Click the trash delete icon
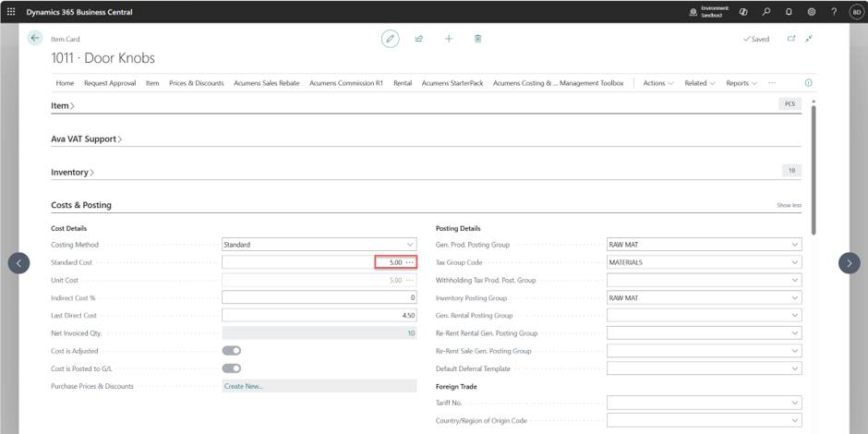The width and height of the screenshot is (868, 434). pyautogui.click(x=477, y=39)
